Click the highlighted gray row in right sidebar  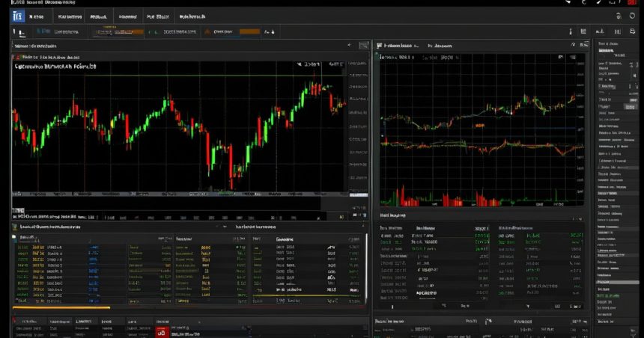(617, 283)
